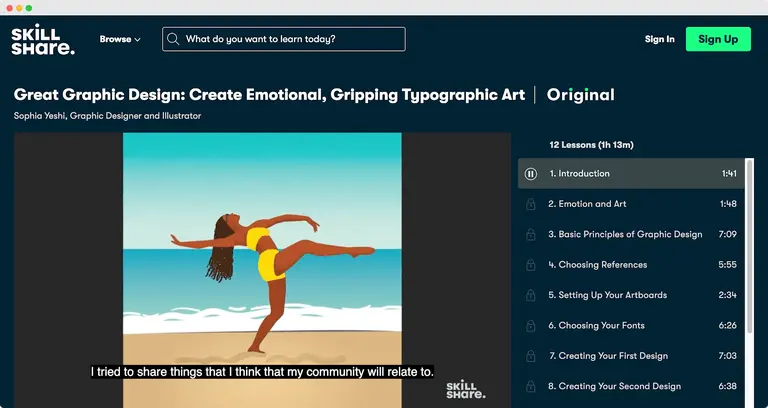Click lock icon beside Choosing Your Fonts
This screenshot has height=408, width=768.
pos(530,325)
